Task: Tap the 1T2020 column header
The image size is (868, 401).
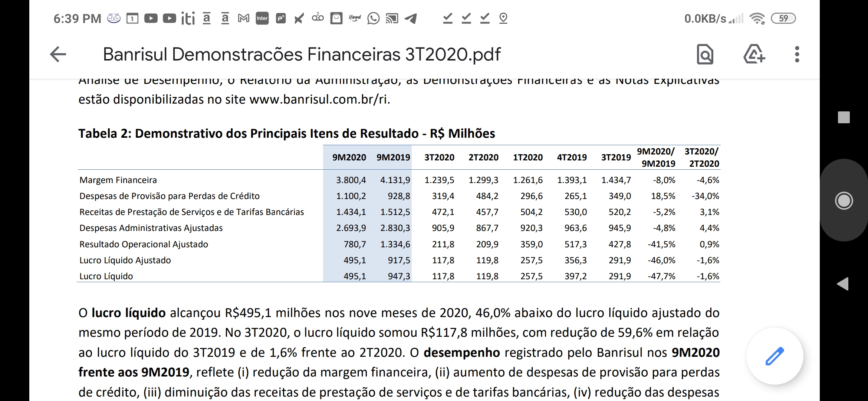Action: (527, 157)
